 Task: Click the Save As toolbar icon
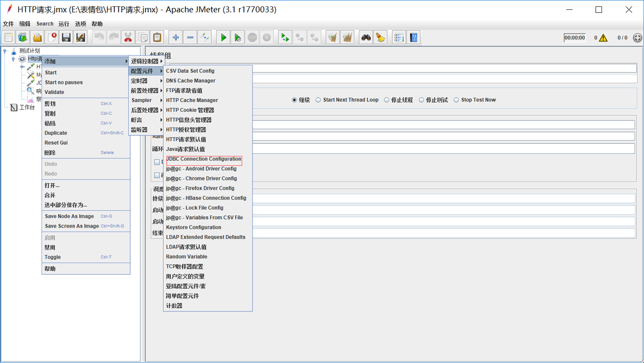pyautogui.click(x=81, y=38)
